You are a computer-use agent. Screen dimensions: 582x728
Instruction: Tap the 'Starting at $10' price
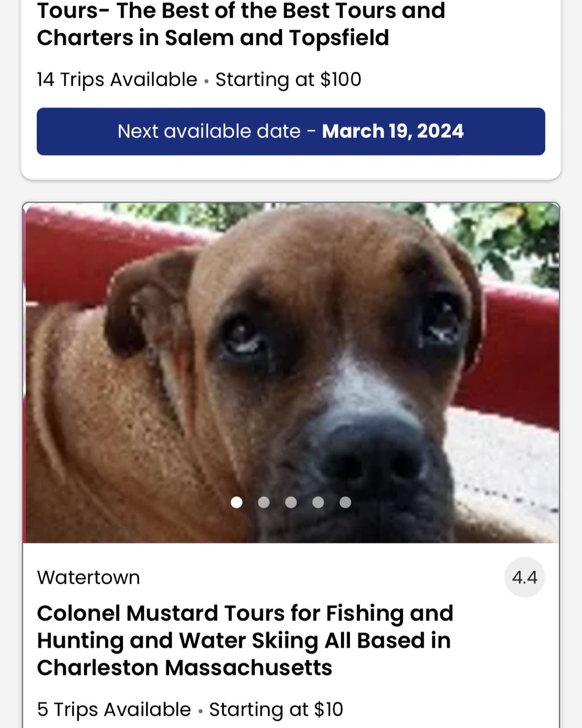(x=276, y=709)
